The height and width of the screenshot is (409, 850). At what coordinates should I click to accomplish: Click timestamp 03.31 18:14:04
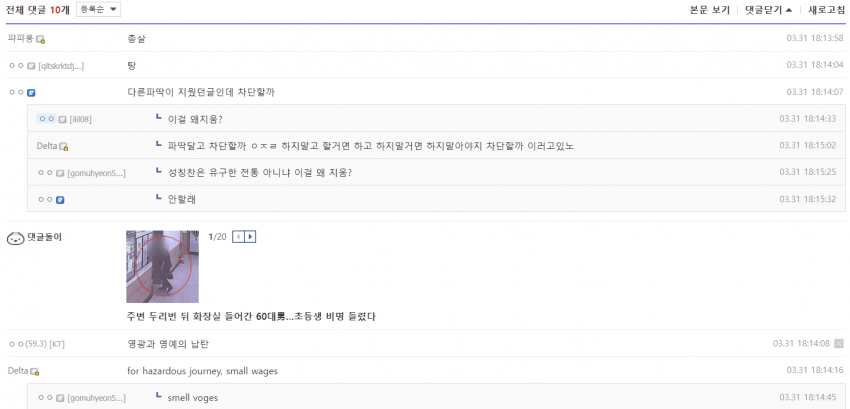815,65
